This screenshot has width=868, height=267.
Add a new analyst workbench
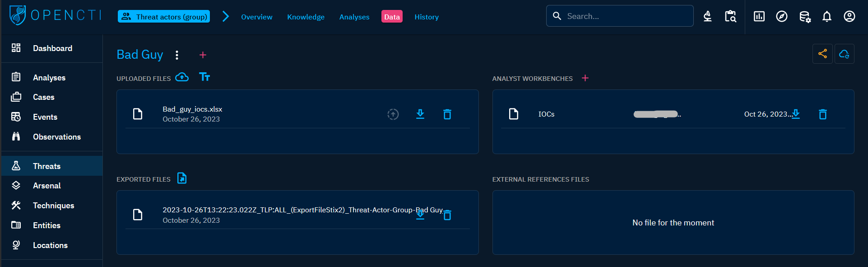(x=585, y=78)
